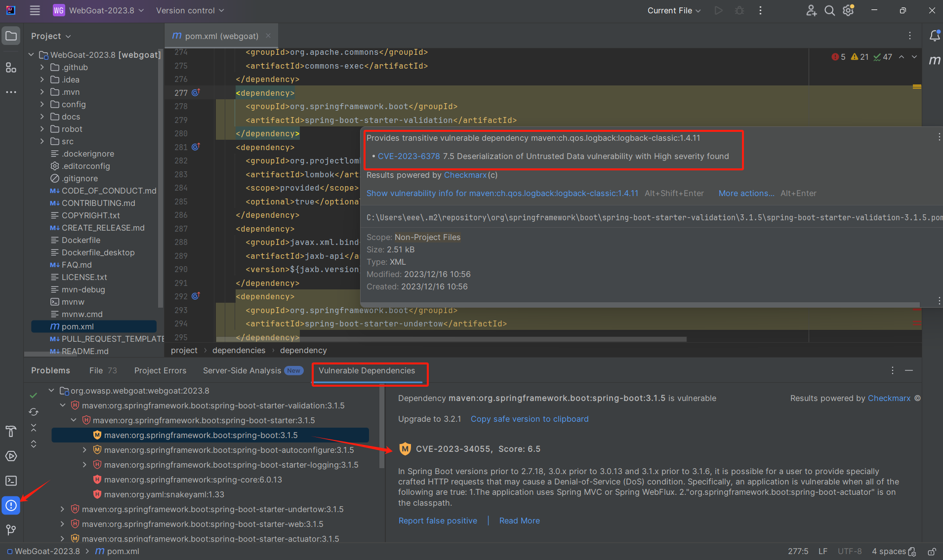Screen dimensions: 943x560
Task: Hide the Problems panel
Action: [909, 370]
